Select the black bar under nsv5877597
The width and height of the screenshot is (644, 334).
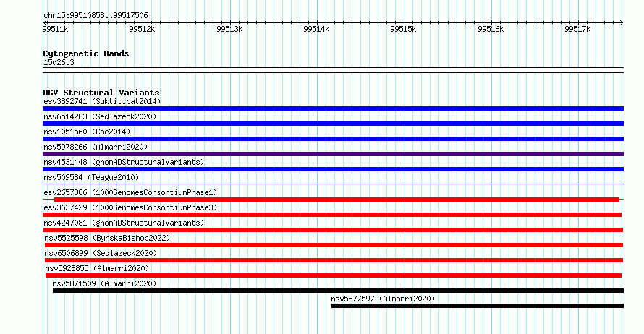[x=478, y=306]
